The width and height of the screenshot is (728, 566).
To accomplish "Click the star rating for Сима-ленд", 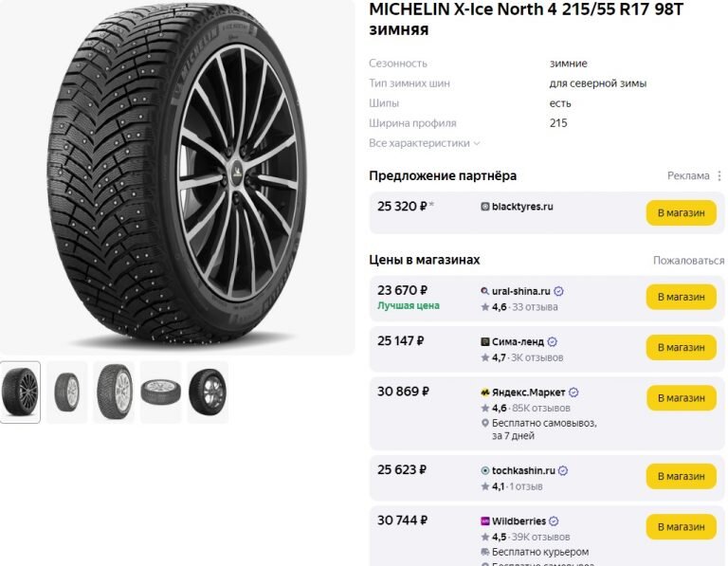I will [x=494, y=357].
